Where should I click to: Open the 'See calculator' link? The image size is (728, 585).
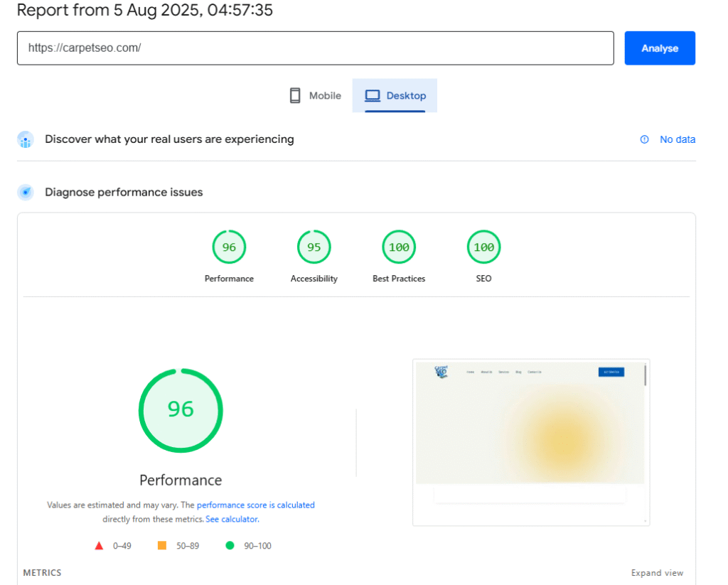(232, 520)
